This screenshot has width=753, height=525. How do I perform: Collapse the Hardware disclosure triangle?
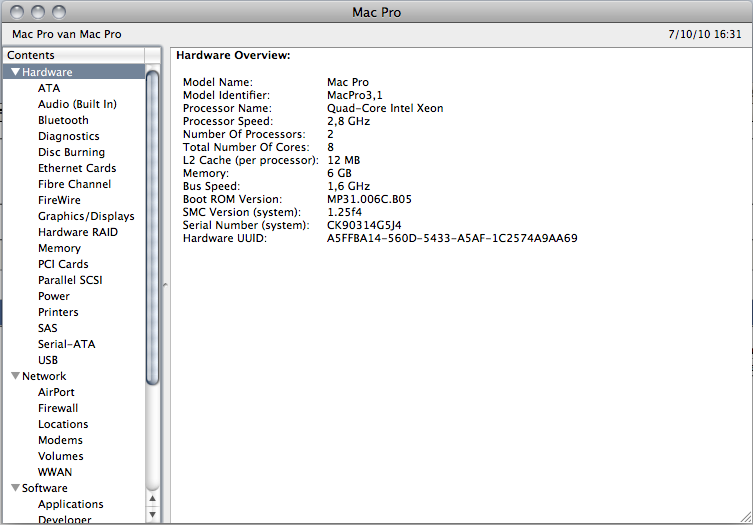point(15,72)
